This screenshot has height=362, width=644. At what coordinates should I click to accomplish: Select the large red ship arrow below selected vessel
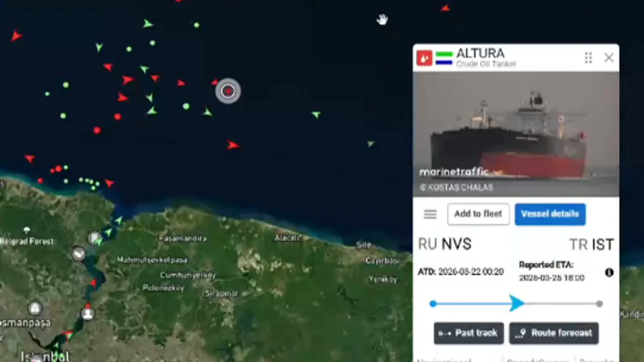[x=232, y=145]
